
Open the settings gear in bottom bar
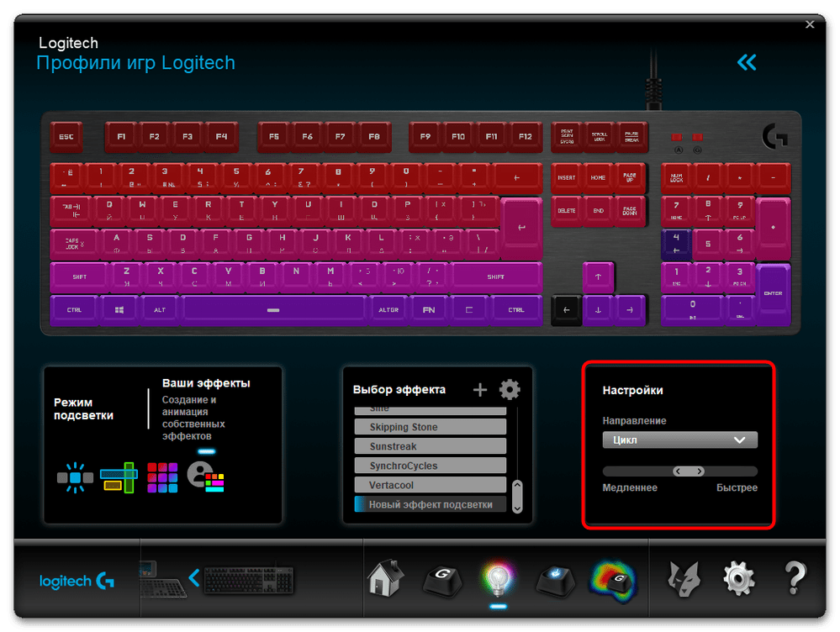click(738, 578)
